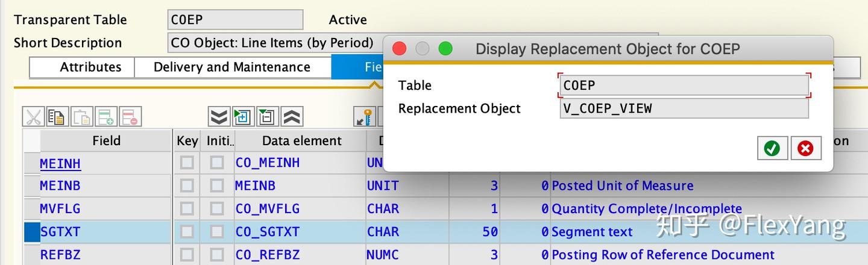Toggle Initial values checkbox for MEINH row
Image resolution: width=868 pixels, height=265 pixels.
(x=217, y=163)
